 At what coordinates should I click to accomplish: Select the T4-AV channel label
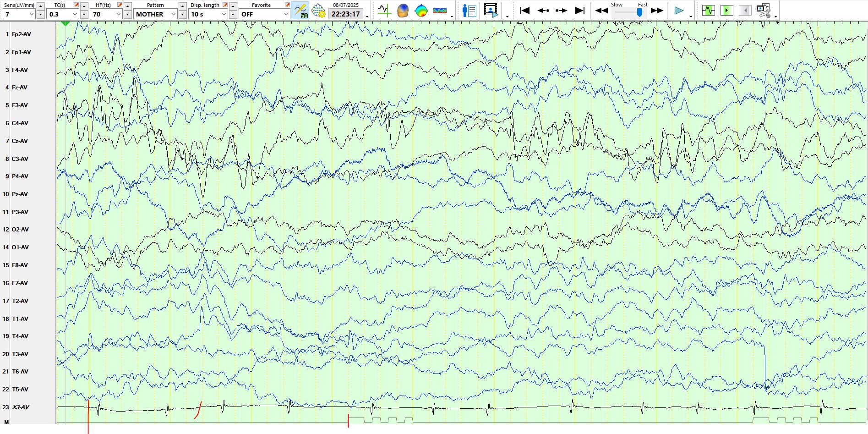point(20,336)
